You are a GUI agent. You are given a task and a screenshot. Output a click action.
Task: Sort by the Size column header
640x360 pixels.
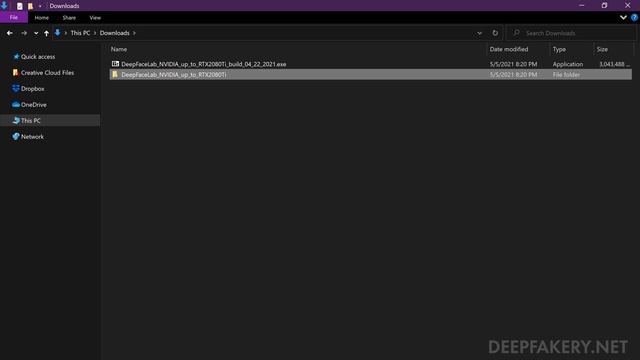click(x=602, y=49)
